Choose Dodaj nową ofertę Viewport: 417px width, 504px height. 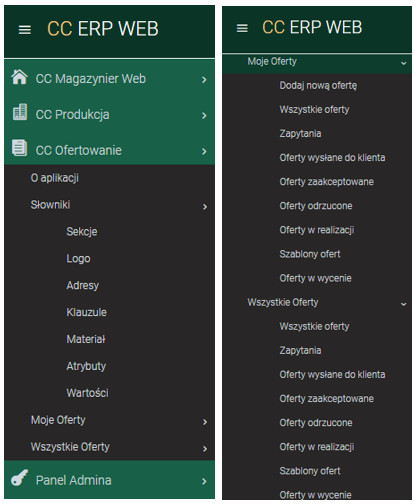[x=318, y=86]
